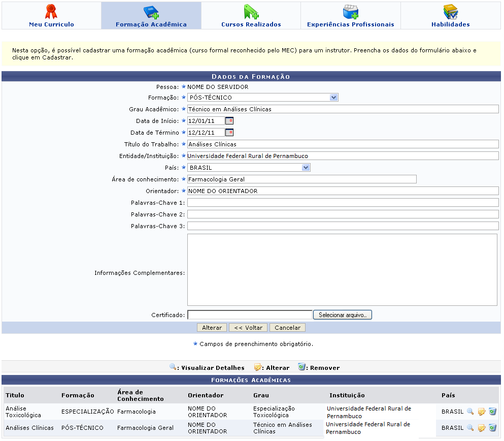Edit the Análises Clínicas formation entry

(481, 428)
